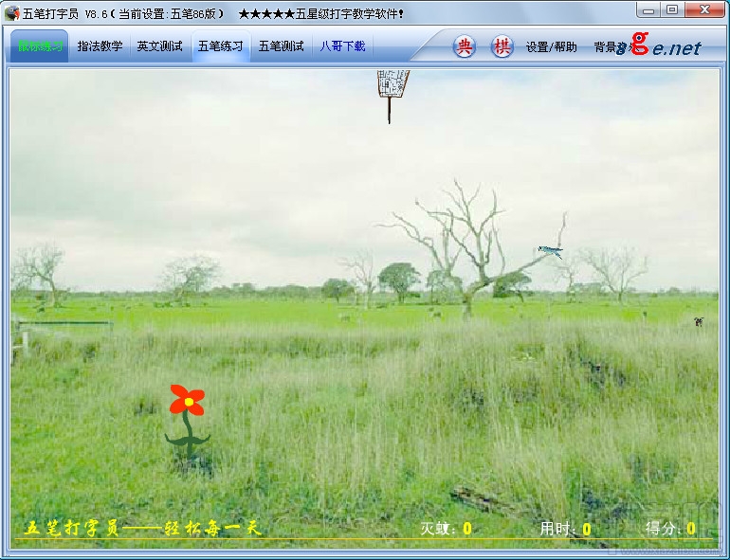Select the 五笔练习 tab
730x560 pixels.
pyautogui.click(x=221, y=46)
